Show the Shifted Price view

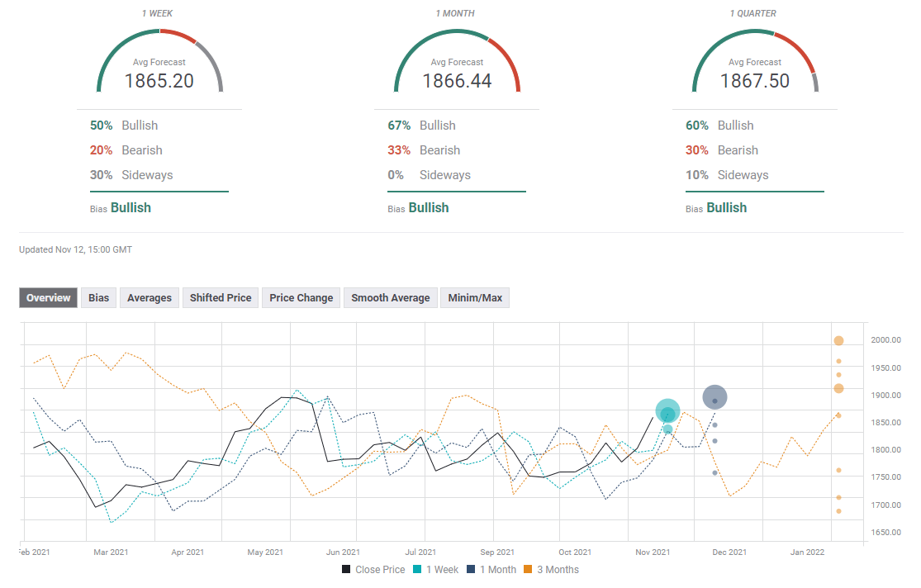221,298
